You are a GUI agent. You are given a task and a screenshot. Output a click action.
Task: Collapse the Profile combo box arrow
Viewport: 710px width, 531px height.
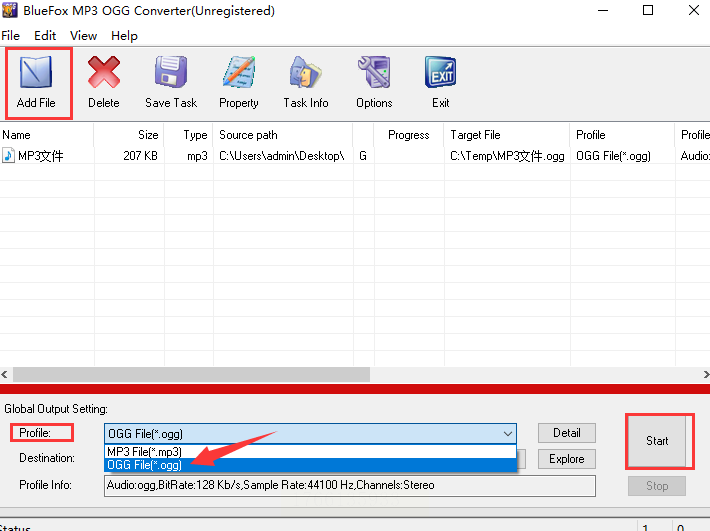(508, 434)
